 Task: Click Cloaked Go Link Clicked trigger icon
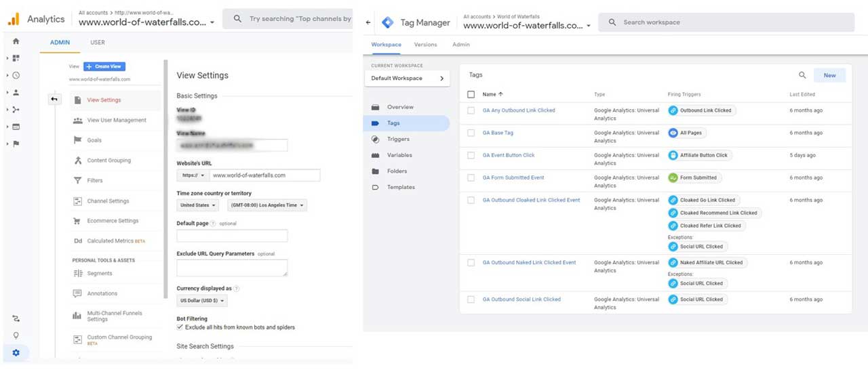point(673,200)
